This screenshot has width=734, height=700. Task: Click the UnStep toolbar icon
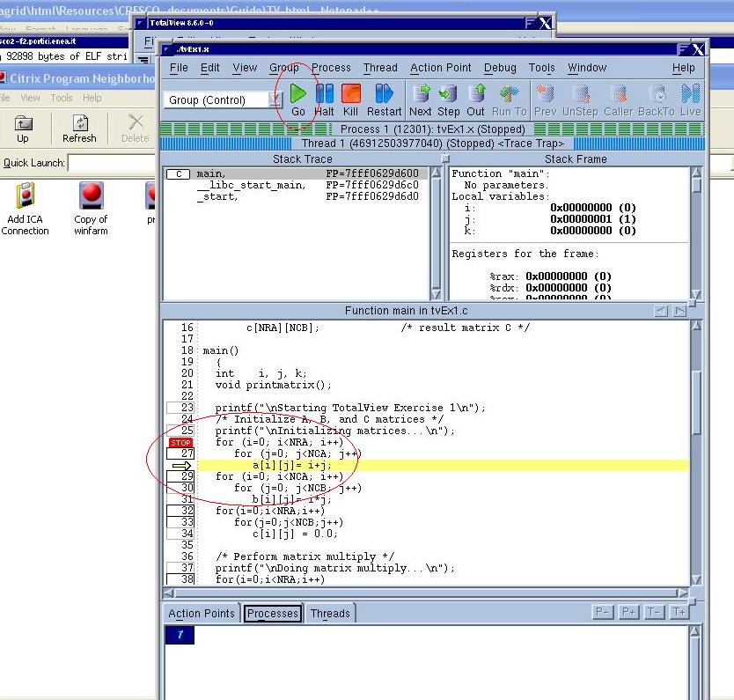coord(581,99)
